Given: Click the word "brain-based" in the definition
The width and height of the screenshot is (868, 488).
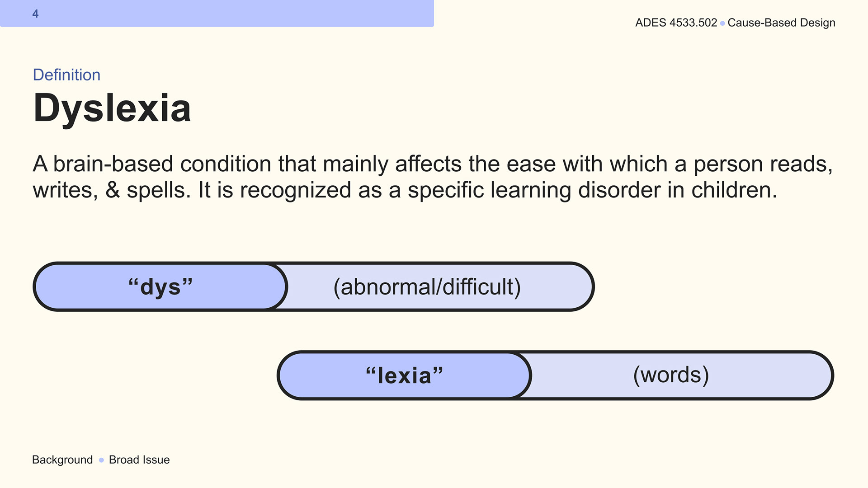Looking at the screenshot, I should pos(113,164).
